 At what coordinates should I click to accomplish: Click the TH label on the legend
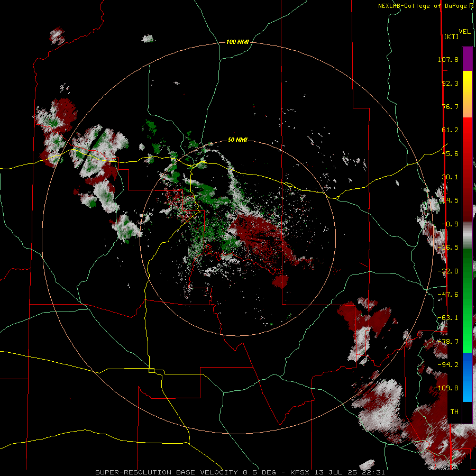[x=454, y=412]
